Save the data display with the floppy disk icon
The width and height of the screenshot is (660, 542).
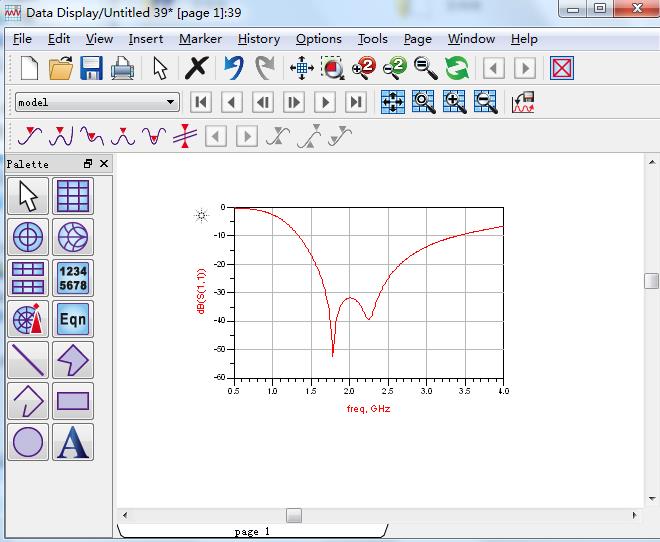91,68
